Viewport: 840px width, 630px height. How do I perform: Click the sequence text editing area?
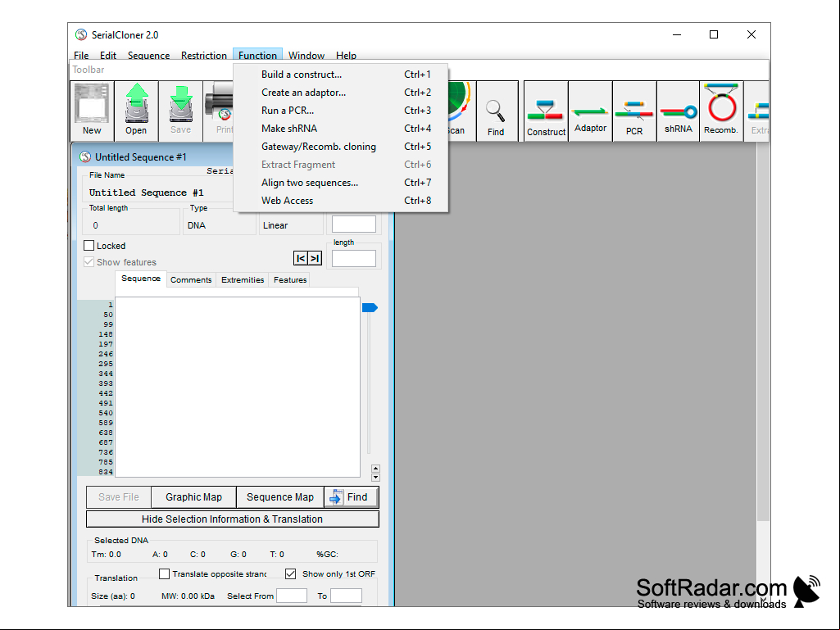(x=238, y=387)
